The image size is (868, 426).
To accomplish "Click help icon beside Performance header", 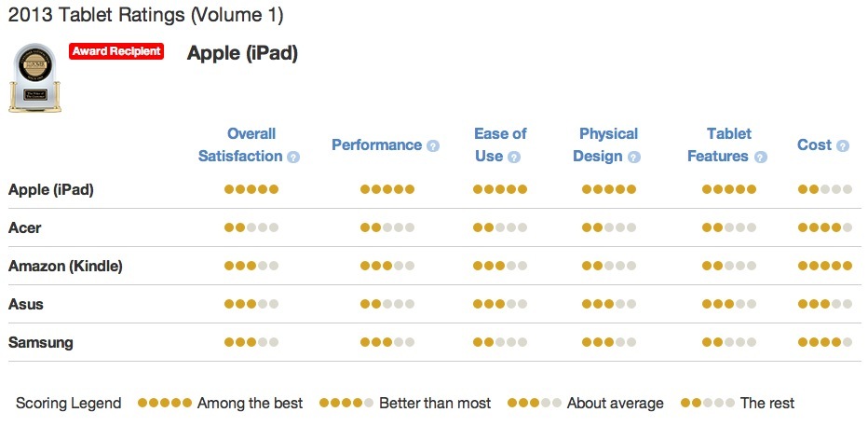I will click(x=432, y=146).
